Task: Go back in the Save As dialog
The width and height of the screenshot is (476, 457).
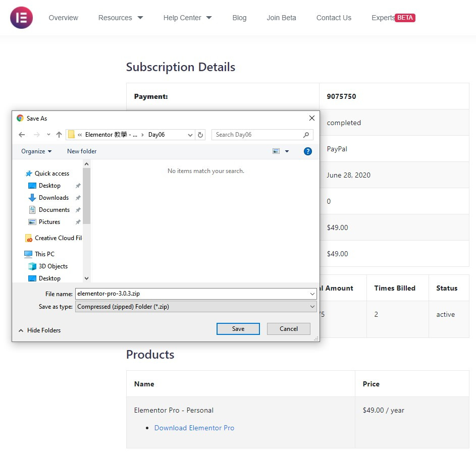Action: [22, 135]
